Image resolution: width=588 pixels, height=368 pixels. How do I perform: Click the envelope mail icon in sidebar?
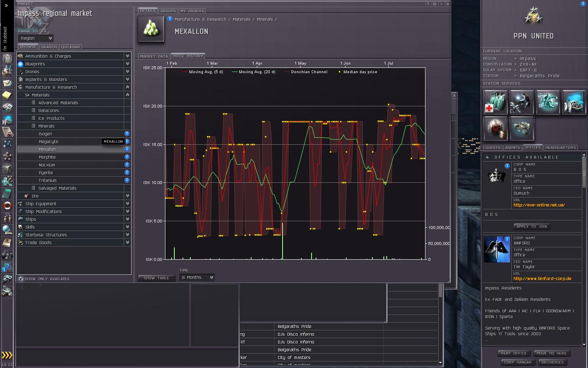pyautogui.click(x=7, y=83)
